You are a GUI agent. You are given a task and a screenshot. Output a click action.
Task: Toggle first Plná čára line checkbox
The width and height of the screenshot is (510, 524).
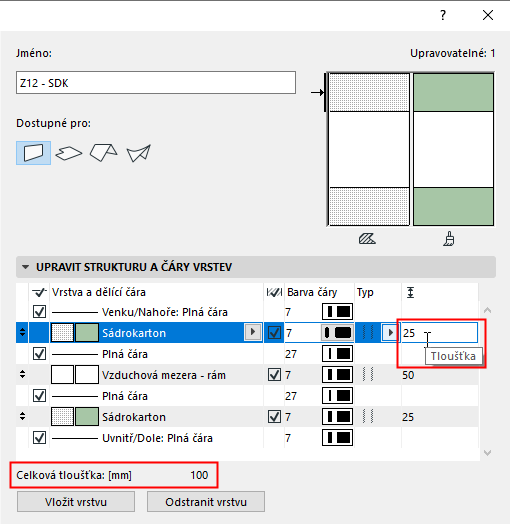point(39,353)
